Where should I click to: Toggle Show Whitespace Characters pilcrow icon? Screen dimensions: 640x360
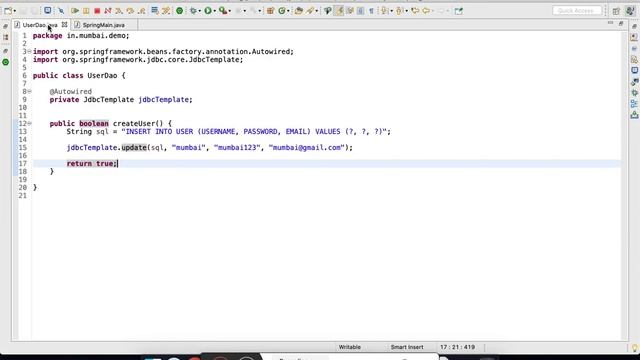pyautogui.click(x=371, y=11)
